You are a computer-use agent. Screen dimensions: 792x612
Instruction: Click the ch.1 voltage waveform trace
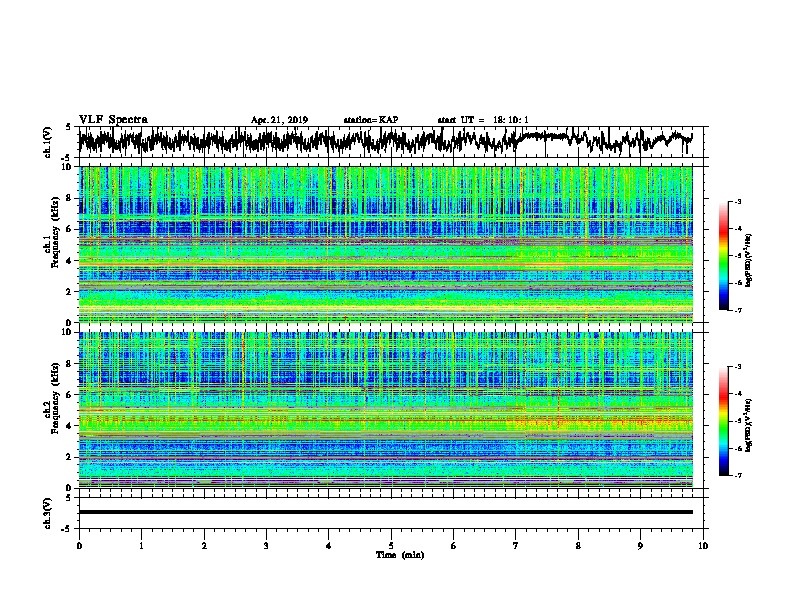click(385, 141)
